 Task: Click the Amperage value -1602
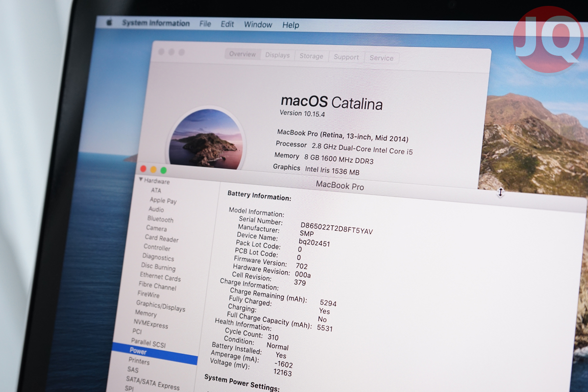[283, 365]
